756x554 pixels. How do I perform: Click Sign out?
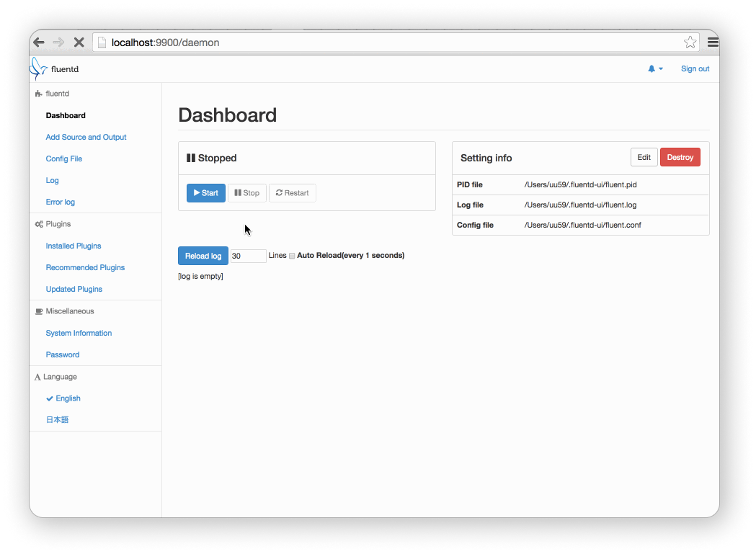(x=695, y=68)
